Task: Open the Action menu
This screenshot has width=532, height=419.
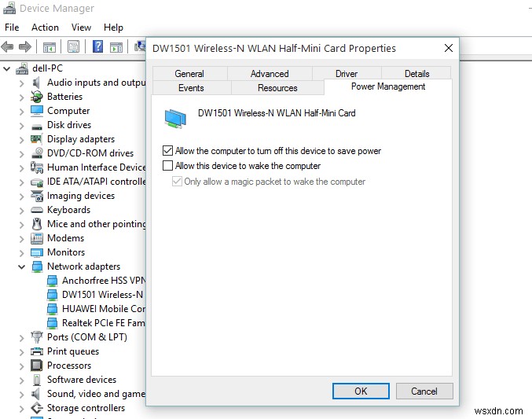Action: pos(45,28)
